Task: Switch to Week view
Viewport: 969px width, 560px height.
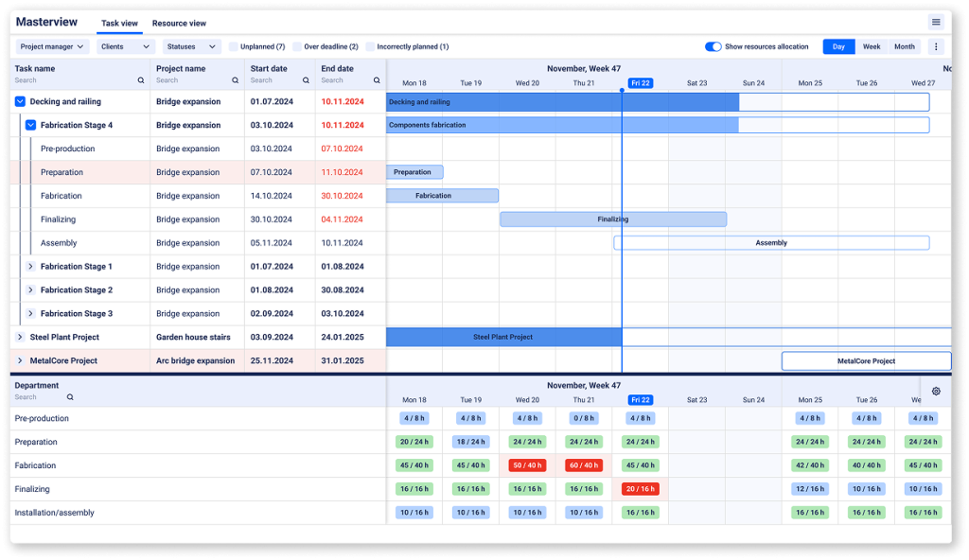Action: [x=871, y=45]
